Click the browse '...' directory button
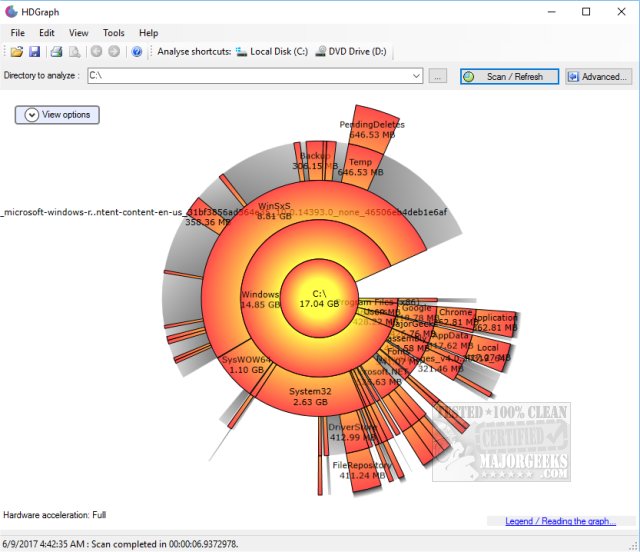Screen dimensions: 640x552 pos(437,76)
